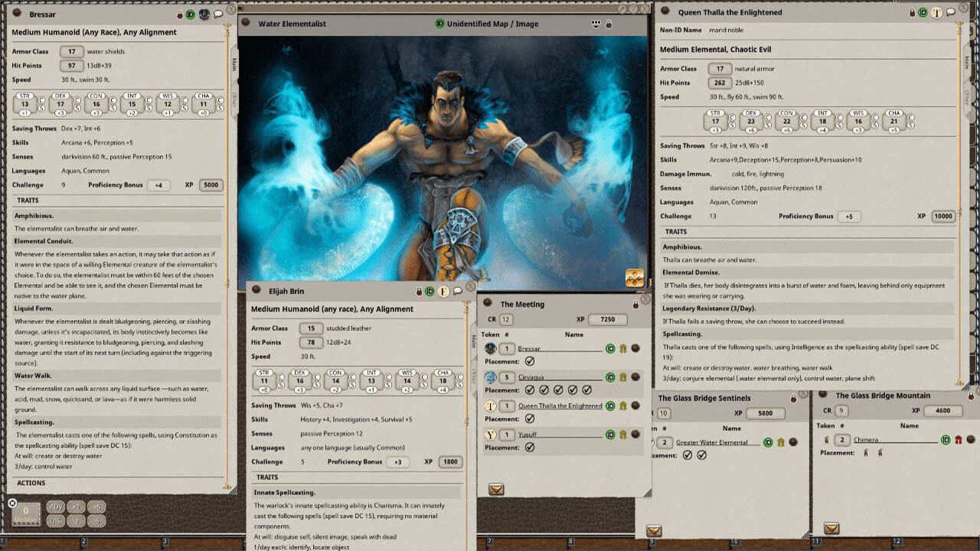Click the ID icon in Bressar's sheet header
980x551 pixels.
pyautogui.click(x=191, y=14)
